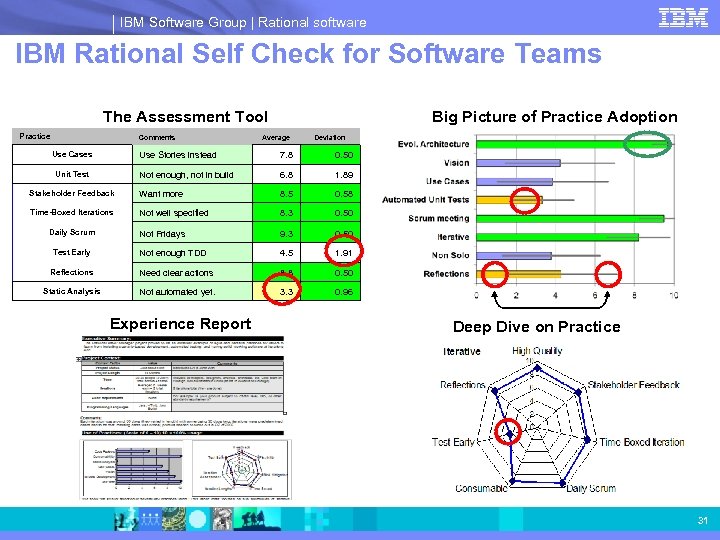
Task: Click the comment 'Want more'
Action: [161, 194]
